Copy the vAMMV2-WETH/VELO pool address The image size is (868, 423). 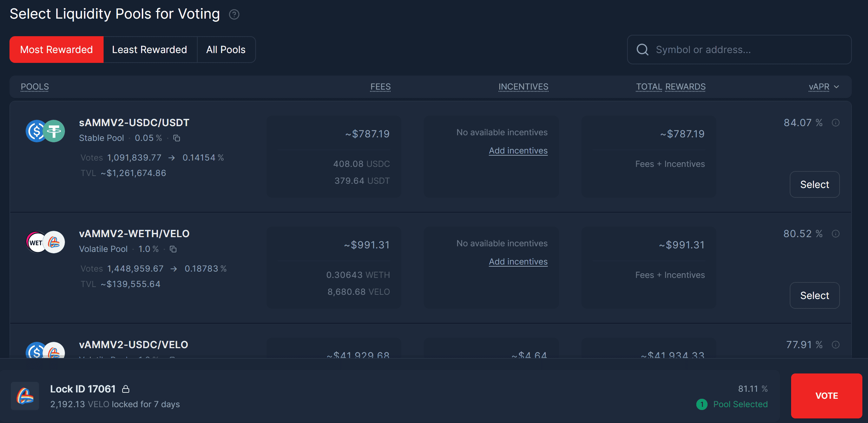(173, 249)
